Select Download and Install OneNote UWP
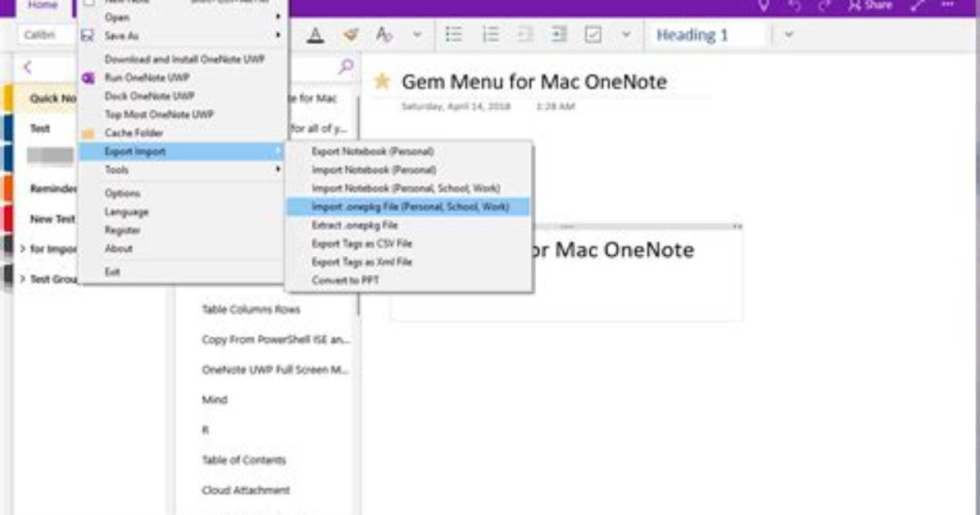 click(183, 59)
